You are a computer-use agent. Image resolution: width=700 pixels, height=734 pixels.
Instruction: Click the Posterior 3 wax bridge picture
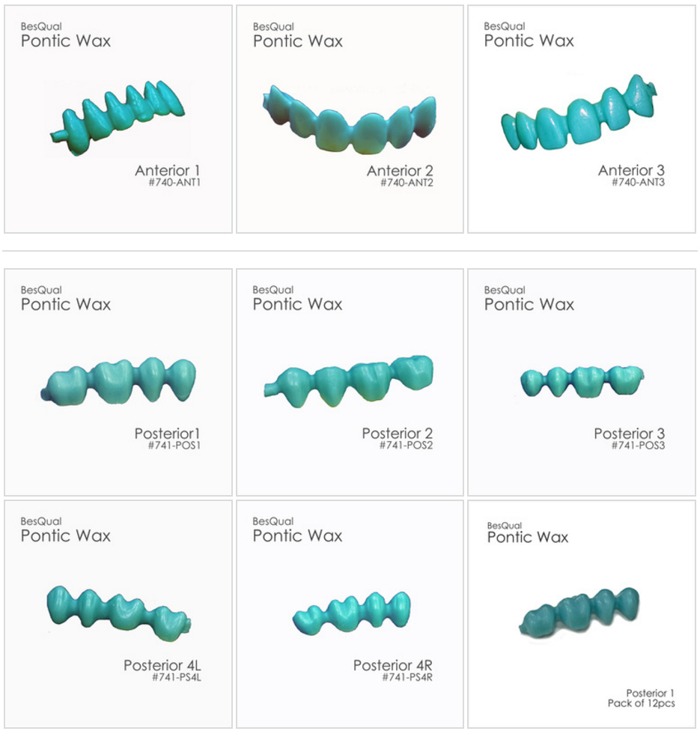tap(582, 382)
